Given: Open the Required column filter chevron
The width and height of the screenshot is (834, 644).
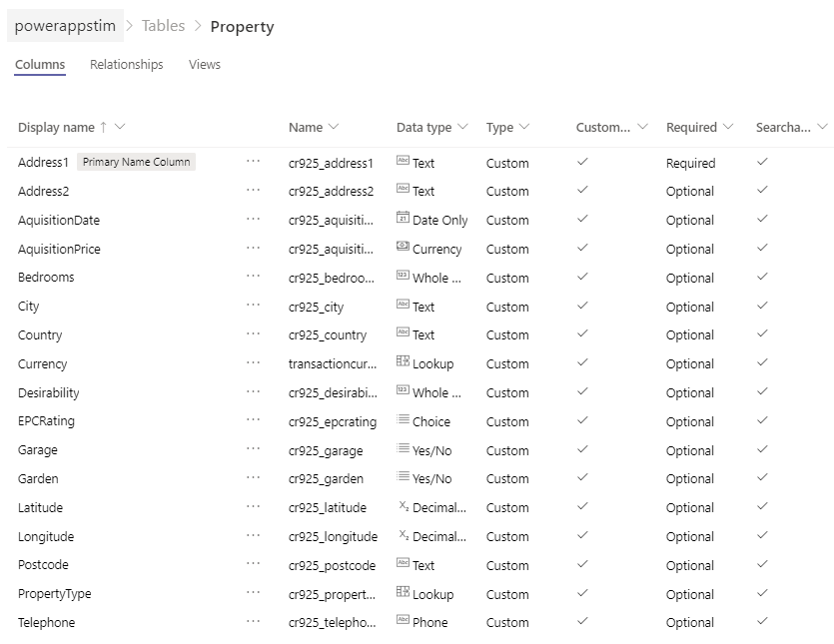Looking at the screenshot, I should coord(728,127).
